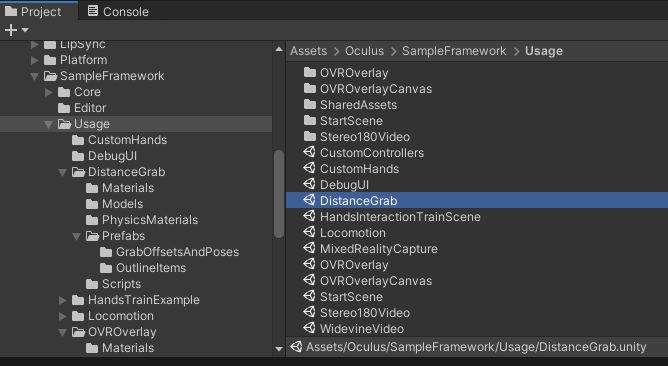Select the WidevineVideo scene icon
668x366 pixels.
point(309,328)
